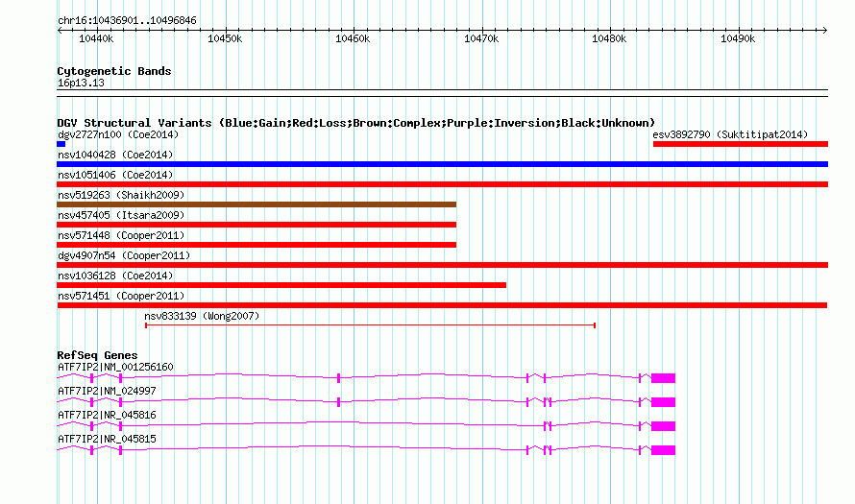Image resolution: width=855 pixels, height=504 pixels.
Task: Click the dgv4907n54 red loss bar
Action: [x=443, y=265]
